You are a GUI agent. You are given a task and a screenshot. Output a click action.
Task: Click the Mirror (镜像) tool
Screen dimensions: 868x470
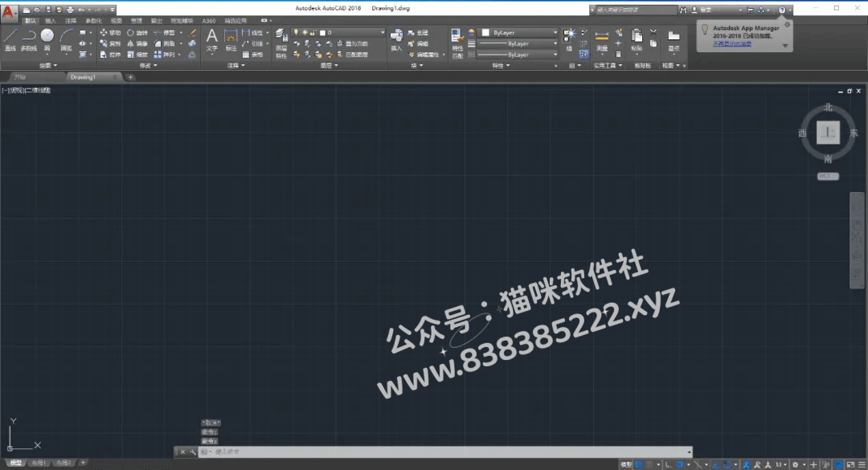click(x=137, y=43)
